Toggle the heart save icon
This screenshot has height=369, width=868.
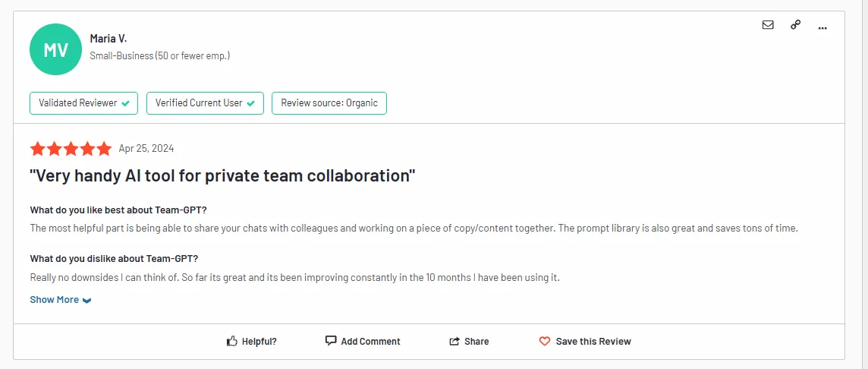pyautogui.click(x=545, y=342)
